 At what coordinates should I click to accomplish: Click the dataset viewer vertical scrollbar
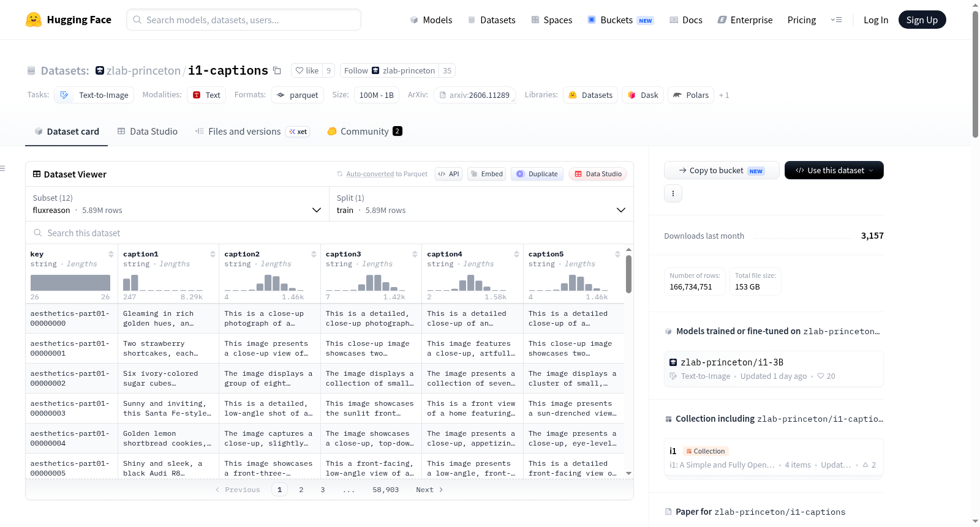coord(628,274)
